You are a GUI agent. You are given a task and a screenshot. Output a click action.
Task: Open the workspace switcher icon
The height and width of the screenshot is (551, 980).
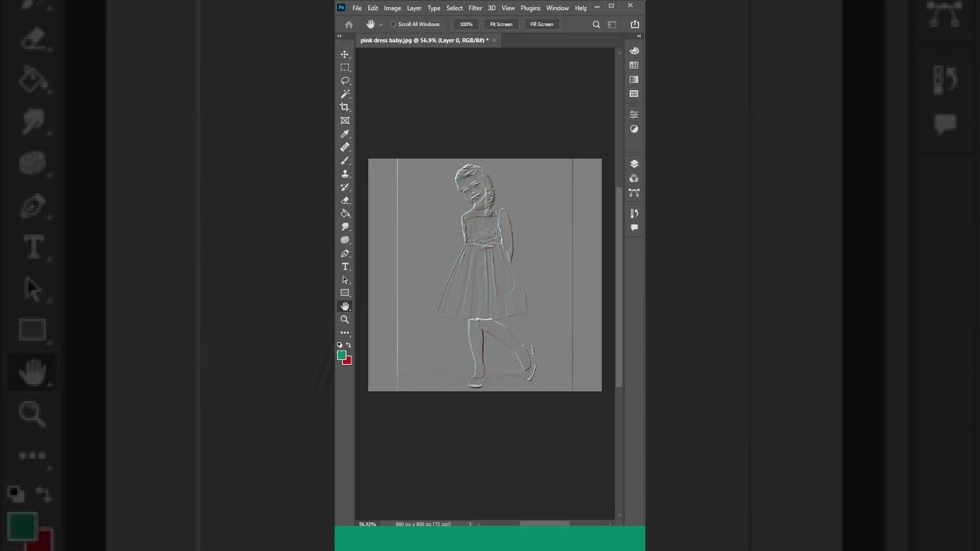pos(612,24)
